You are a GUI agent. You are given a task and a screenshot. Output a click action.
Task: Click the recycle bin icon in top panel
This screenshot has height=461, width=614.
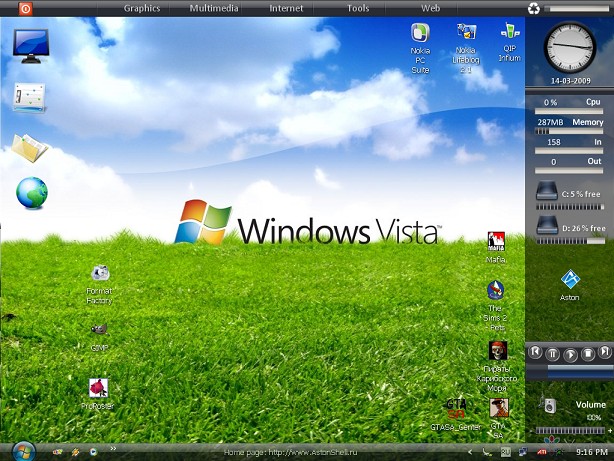[533, 8]
